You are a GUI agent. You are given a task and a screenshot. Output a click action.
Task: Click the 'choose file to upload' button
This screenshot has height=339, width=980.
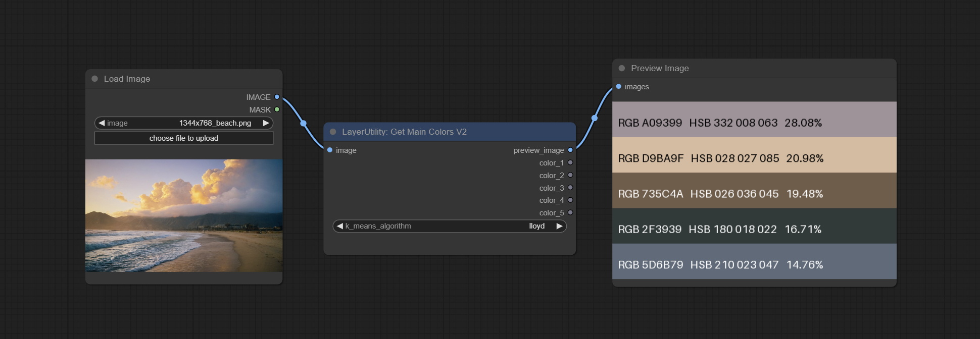[x=184, y=138]
